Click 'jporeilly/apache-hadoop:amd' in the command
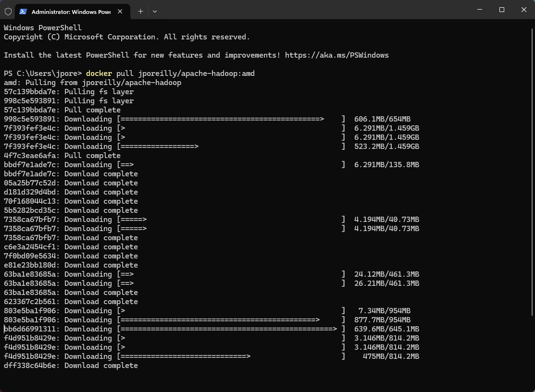This screenshot has width=535, height=392. point(196,73)
